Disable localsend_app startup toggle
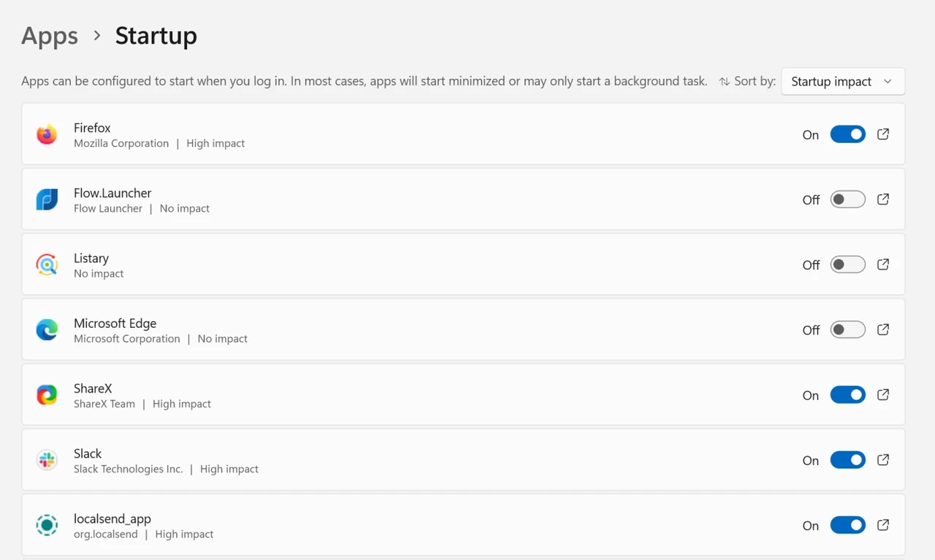This screenshot has width=935, height=560. click(847, 525)
